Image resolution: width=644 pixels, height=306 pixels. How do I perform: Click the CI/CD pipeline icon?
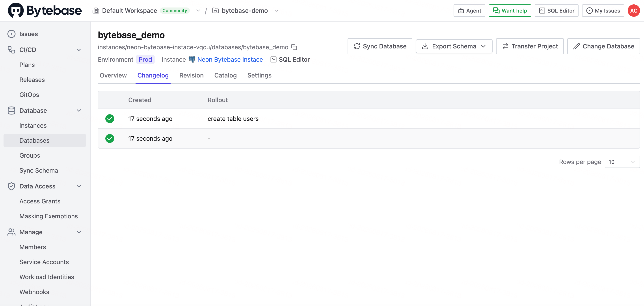11,50
